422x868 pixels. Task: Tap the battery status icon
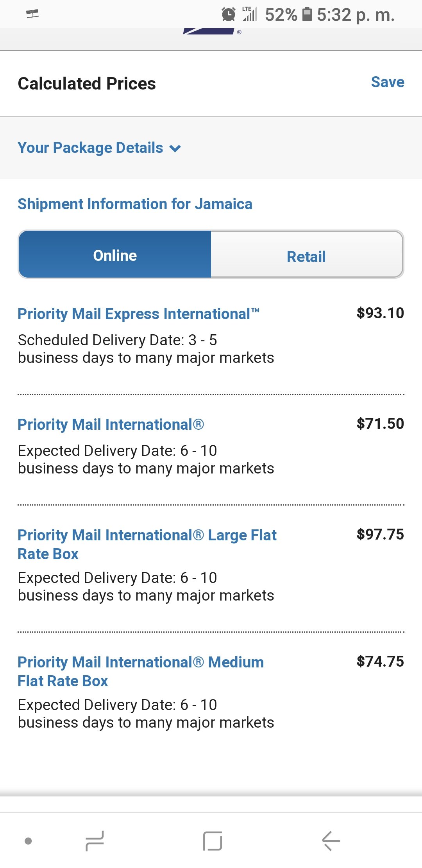pyautogui.click(x=308, y=14)
